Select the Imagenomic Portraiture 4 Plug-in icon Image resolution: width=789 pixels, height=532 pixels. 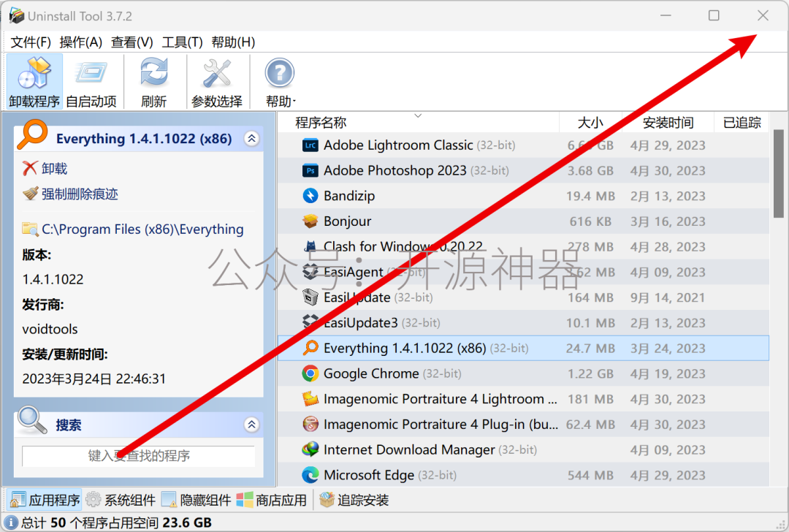point(310,425)
